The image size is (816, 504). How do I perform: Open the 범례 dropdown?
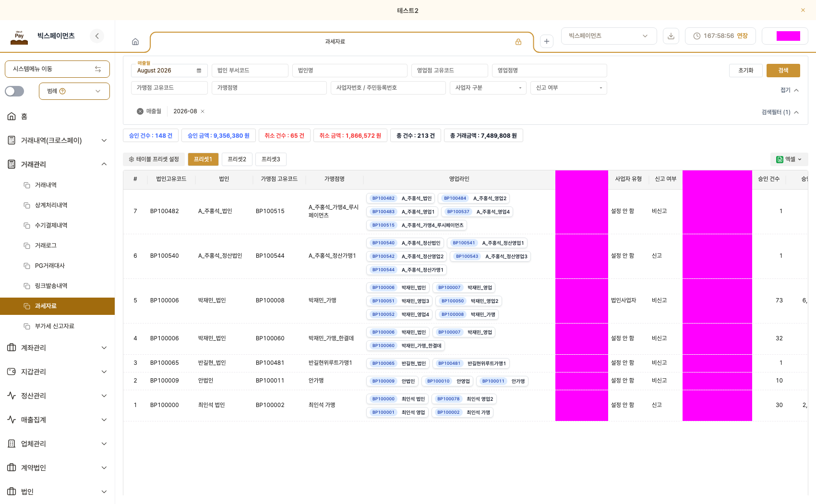click(x=74, y=91)
